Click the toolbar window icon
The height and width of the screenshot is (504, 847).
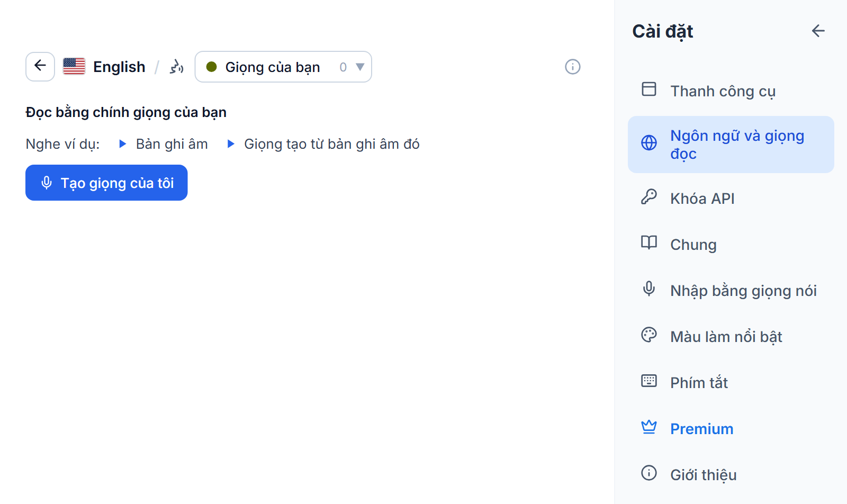click(649, 89)
